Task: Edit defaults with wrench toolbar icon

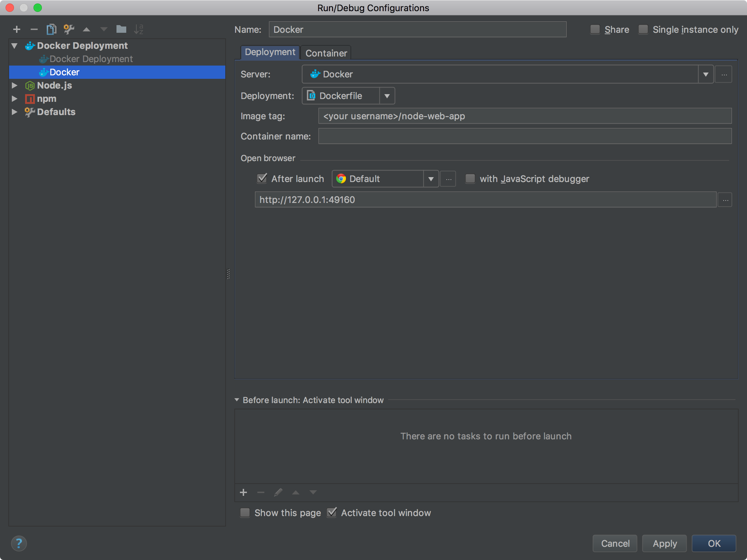Action: click(69, 29)
